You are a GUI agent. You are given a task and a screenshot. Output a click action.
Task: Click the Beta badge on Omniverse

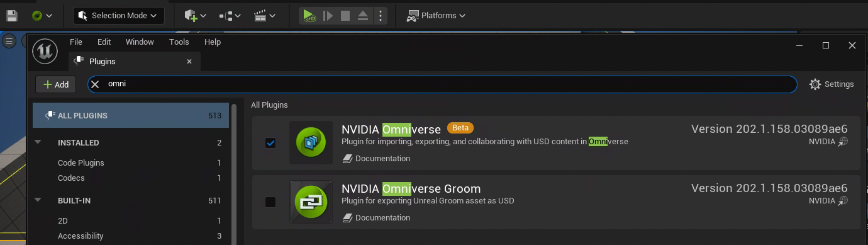460,128
